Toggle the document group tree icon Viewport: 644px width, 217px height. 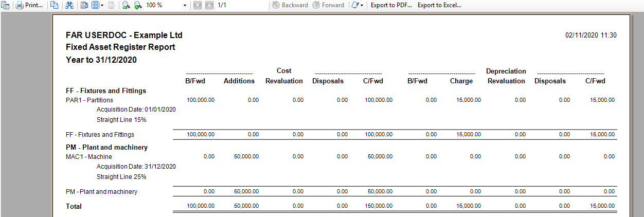[6, 5]
